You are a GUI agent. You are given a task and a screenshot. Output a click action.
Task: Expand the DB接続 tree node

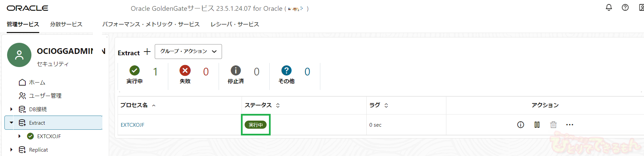pos(11,109)
